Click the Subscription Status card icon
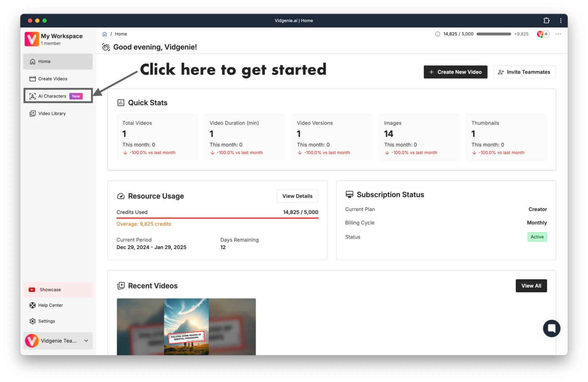Image resolution: width=588 pixels, height=382 pixels. [x=349, y=195]
